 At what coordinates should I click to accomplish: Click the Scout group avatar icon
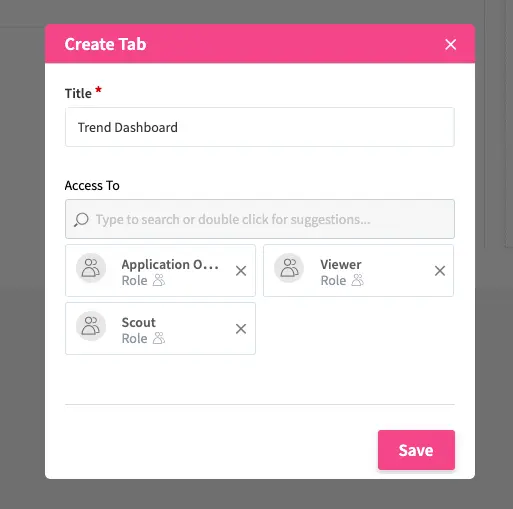tap(91, 326)
